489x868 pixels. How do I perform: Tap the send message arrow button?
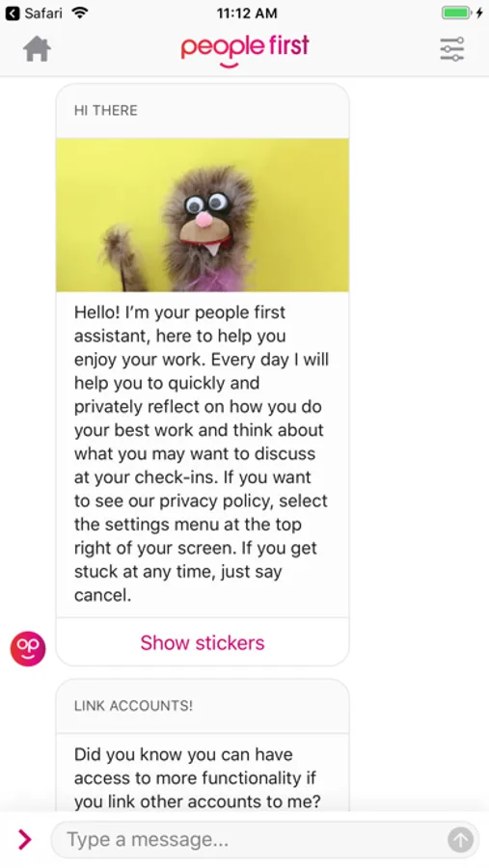point(460,840)
